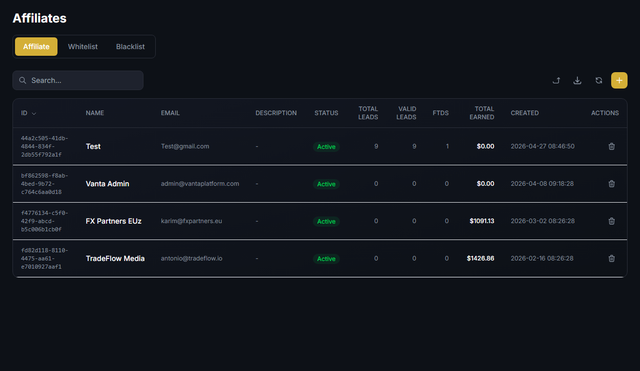
Task: Click created date 2026-04-27 08:46:50
Action: point(542,146)
